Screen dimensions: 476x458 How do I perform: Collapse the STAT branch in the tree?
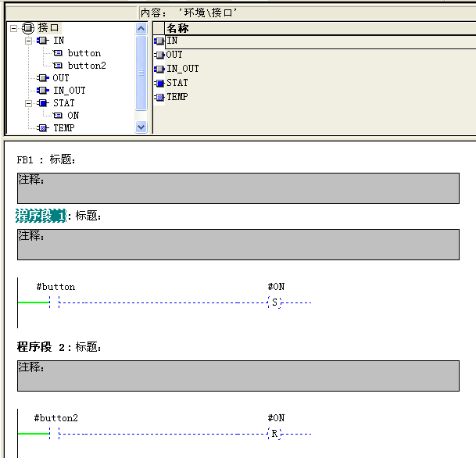(29, 103)
